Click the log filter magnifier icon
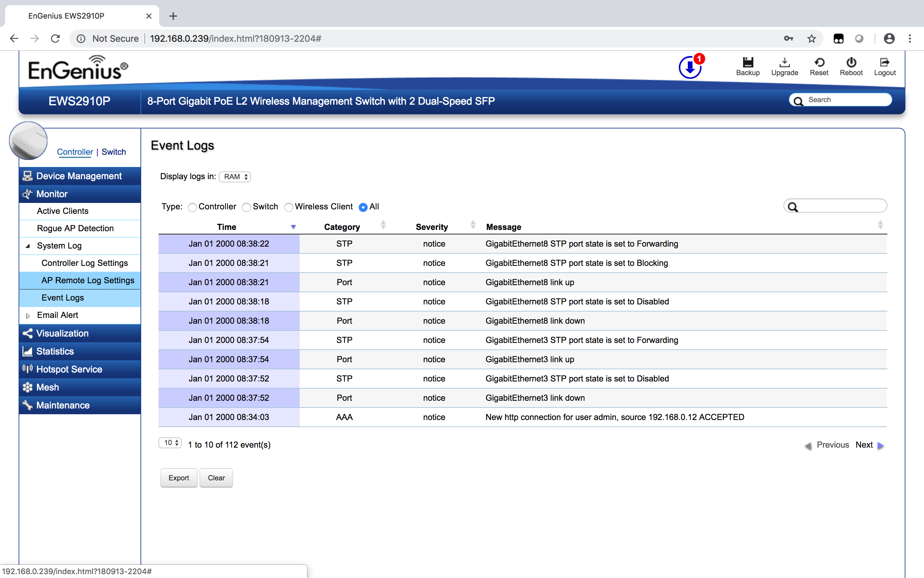Viewport: 924px width, 578px height. pyautogui.click(x=793, y=207)
